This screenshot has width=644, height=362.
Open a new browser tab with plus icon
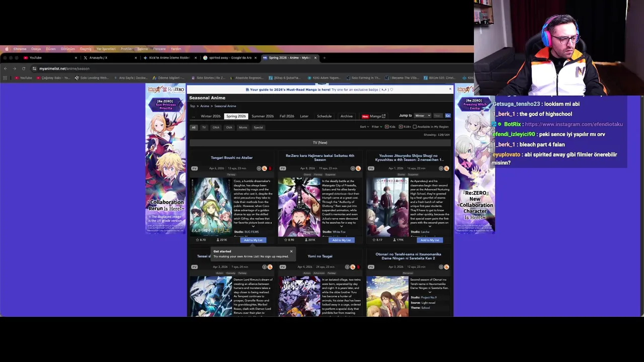[x=324, y=58]
